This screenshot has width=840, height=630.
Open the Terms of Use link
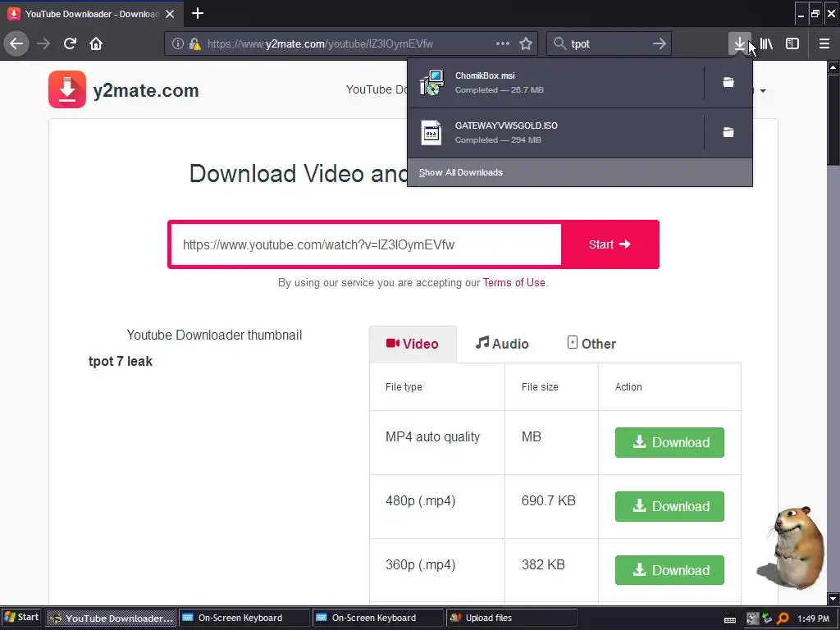tap(514, 283)
